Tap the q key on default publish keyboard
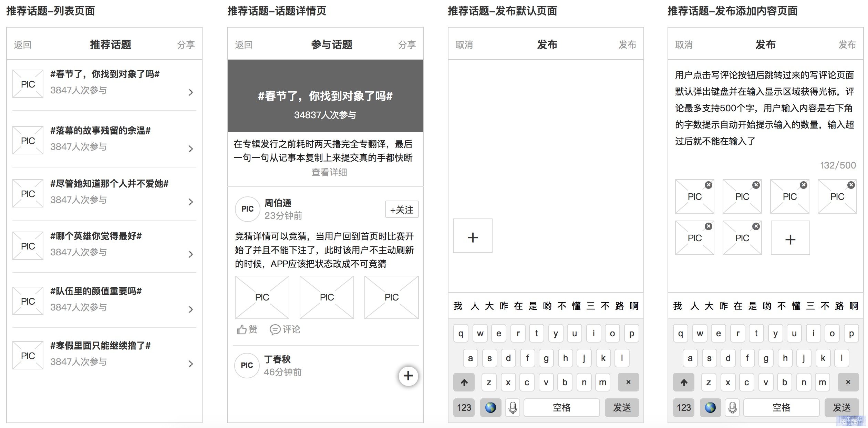 tap(461, 333)
